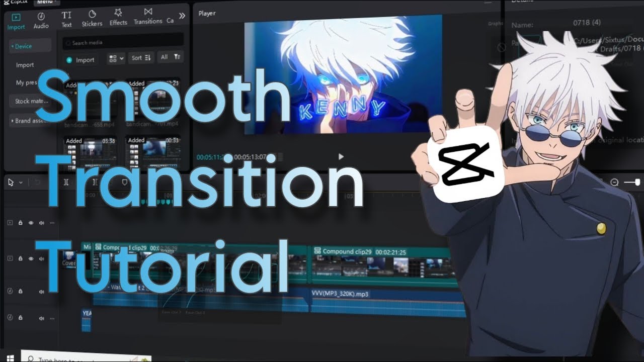Open the Import media tab
Screen dimensions: 644x362
(x=16, y=22)
